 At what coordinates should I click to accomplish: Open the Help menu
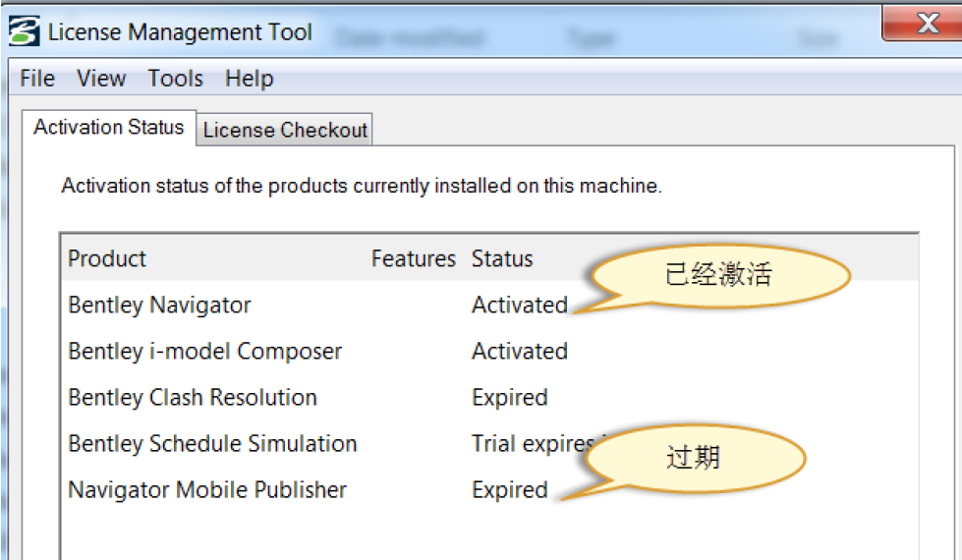(249, 79)
